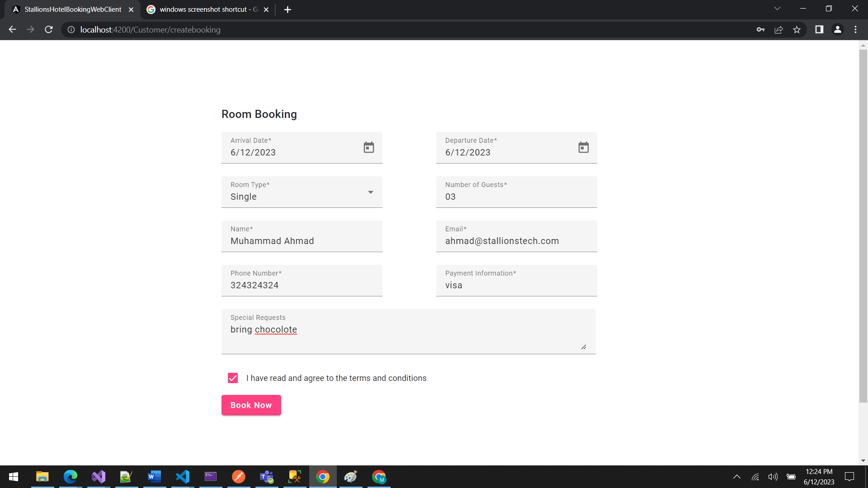
Task: Click the page vertical scrollbar
Action: click(863, 226)
